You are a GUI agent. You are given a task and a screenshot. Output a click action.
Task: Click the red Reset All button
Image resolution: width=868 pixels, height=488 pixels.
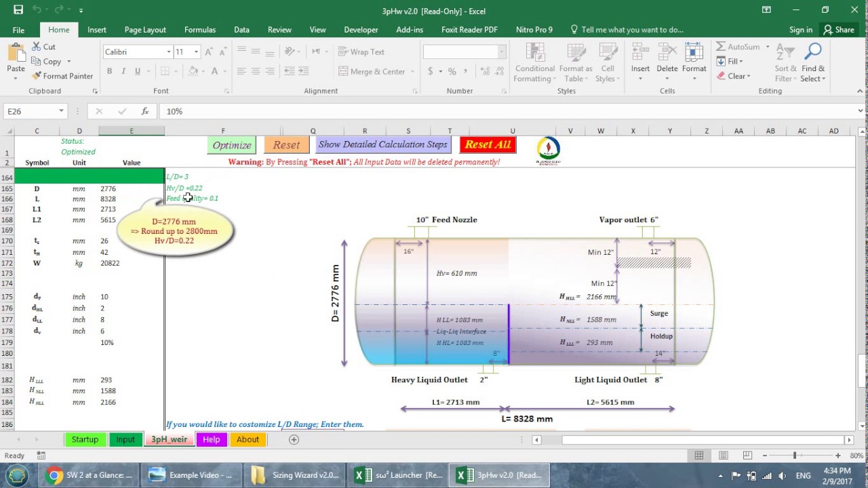[488, 144]
